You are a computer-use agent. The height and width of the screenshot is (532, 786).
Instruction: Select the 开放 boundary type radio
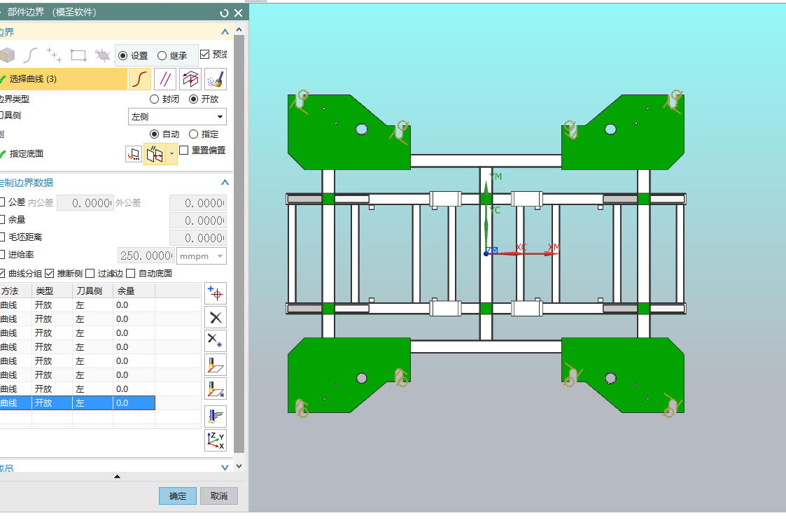point(193,99)
